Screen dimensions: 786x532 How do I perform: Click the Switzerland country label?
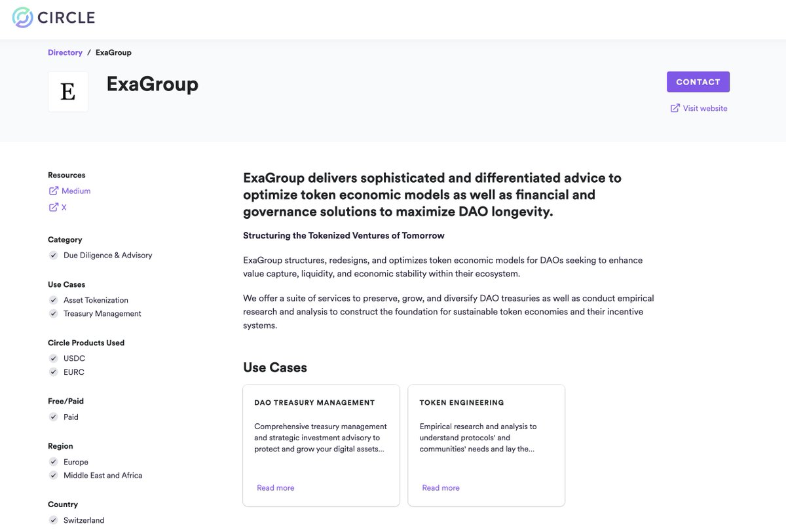click(84, 520)
